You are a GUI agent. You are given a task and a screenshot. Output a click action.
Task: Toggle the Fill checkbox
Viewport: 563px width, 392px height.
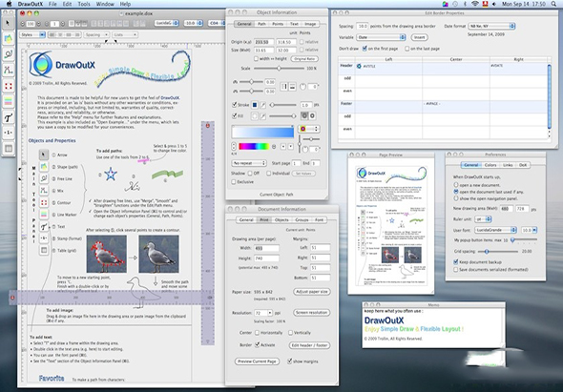[235, 116]
